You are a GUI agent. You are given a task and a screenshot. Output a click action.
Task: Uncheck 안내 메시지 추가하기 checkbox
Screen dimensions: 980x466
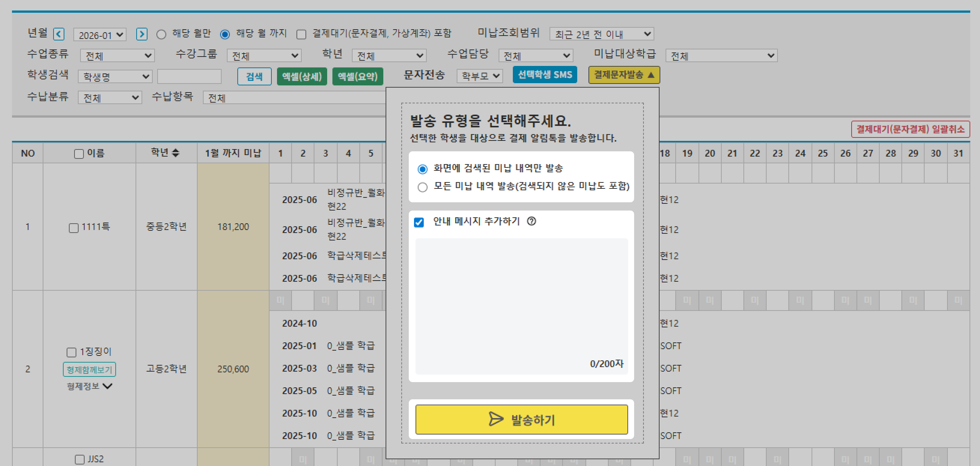419,222
